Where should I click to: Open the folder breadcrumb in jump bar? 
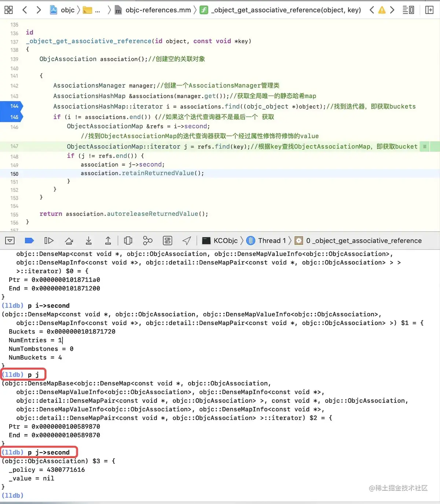92,10
